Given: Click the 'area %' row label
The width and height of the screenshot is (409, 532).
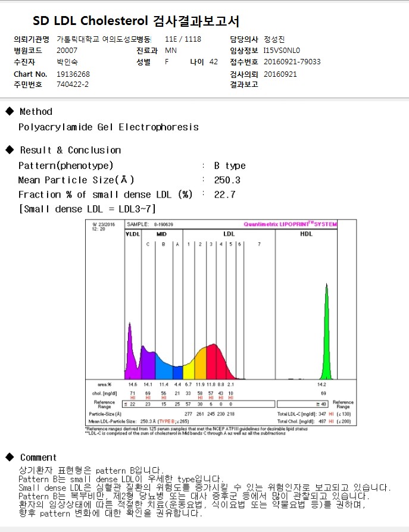Looking at the screenshot, I should click(105, 385).
